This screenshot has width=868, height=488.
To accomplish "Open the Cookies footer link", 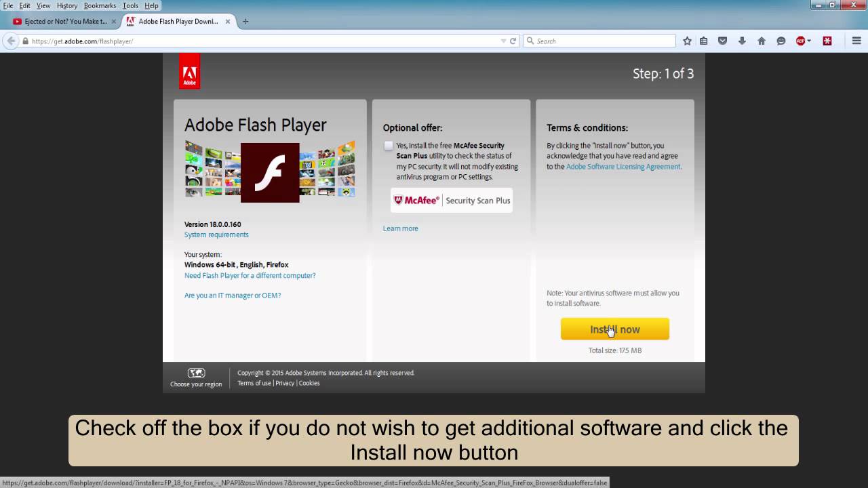I will click(309, 383).
